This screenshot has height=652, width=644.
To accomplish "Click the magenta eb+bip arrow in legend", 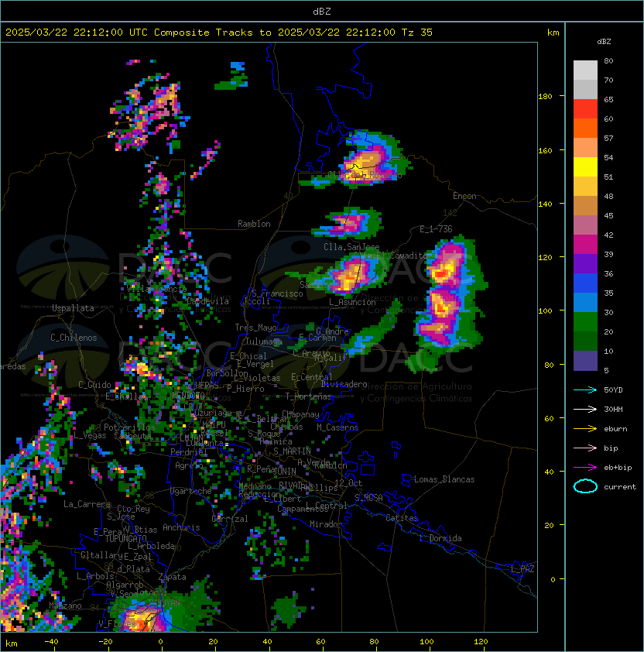I will 585,468.
